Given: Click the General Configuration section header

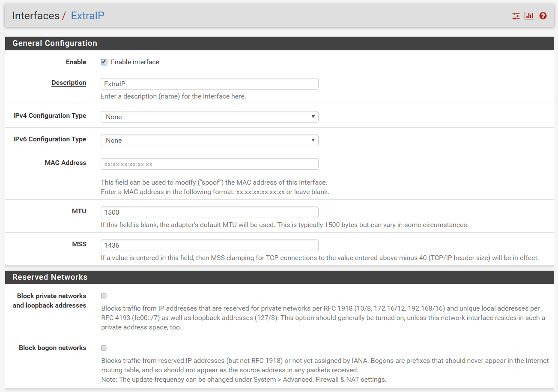Looking at the screenshot, I should pyautogui.click(x=55, y=43).
